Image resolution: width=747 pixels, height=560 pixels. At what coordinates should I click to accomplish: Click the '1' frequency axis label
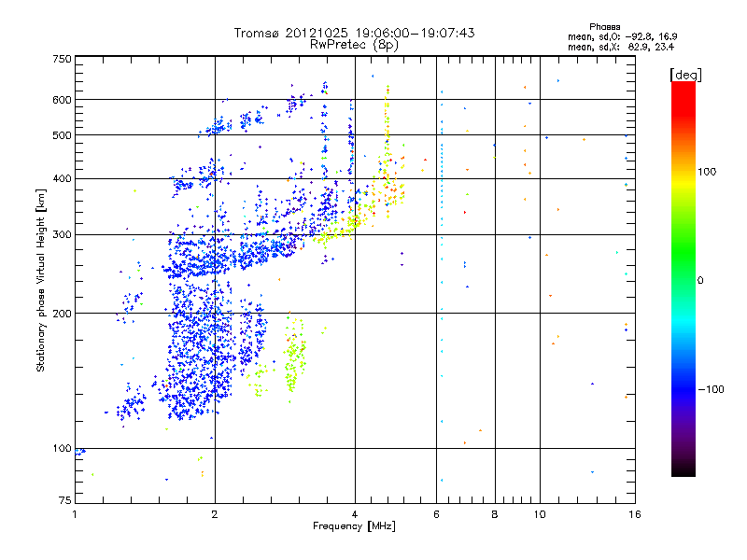[x=75, y=515]
